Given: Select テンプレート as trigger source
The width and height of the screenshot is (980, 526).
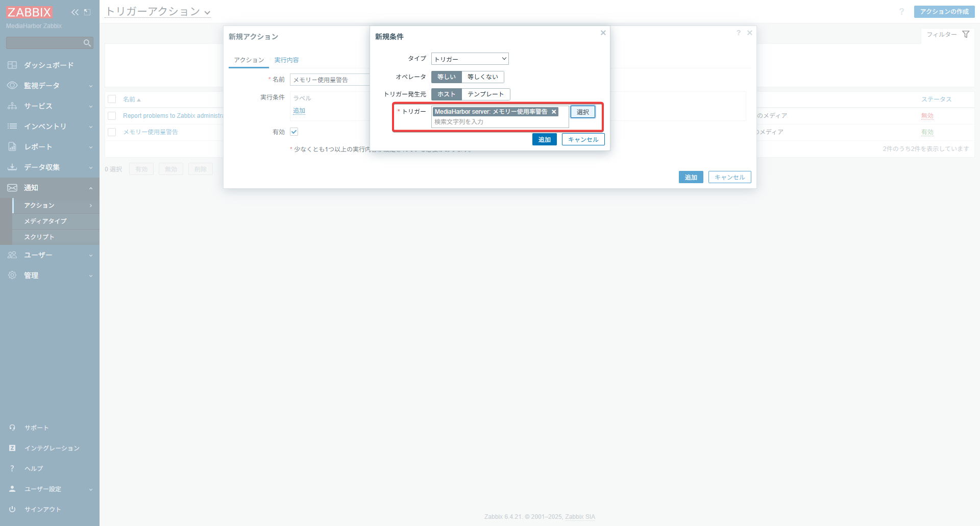Looking at the screenshot, I should [485, 94].
